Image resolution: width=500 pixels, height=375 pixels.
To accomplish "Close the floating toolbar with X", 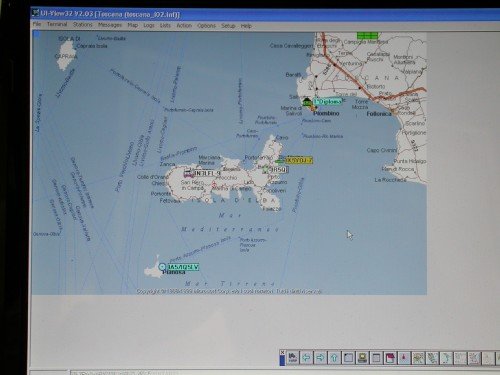I will pos(282,352).
